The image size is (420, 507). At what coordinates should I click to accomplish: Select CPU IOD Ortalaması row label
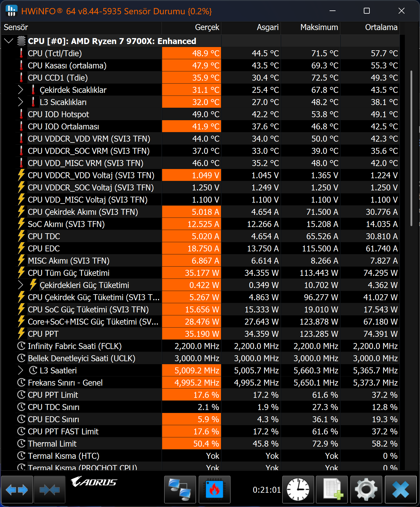[63, 126]
